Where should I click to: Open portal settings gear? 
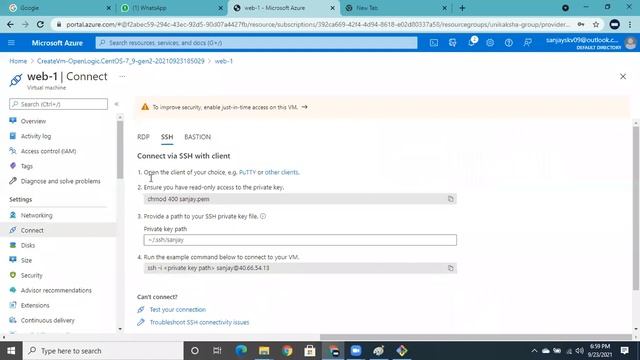[x=490, y=43]
